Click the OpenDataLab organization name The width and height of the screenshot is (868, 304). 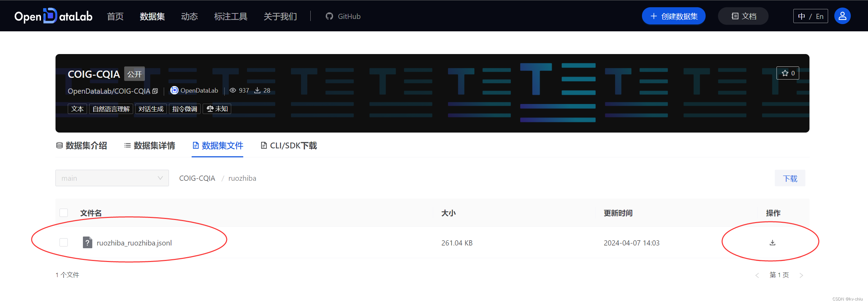199,90
